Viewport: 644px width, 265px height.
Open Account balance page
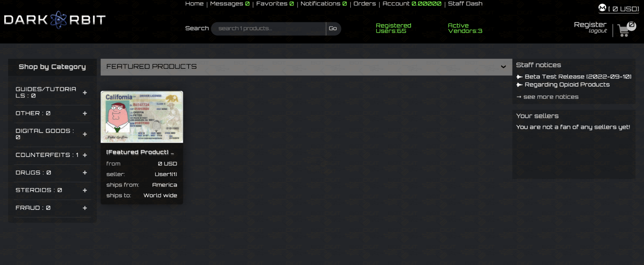pos(412,3)
